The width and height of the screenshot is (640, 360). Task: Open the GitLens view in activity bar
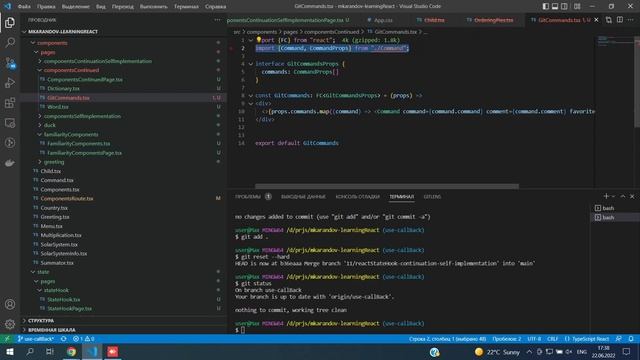tap(10, 143)
